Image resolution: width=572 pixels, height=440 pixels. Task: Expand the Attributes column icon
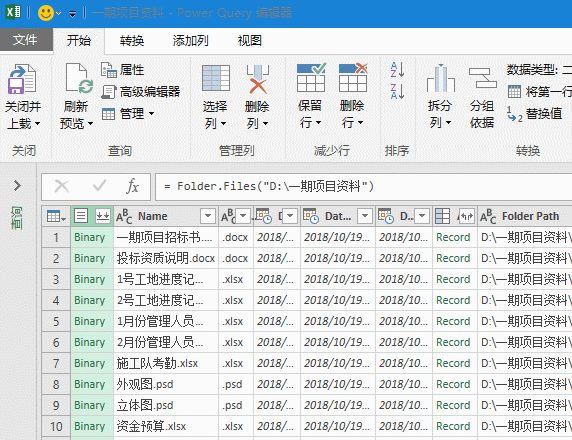pyautogui.click(x=466, y=216)
